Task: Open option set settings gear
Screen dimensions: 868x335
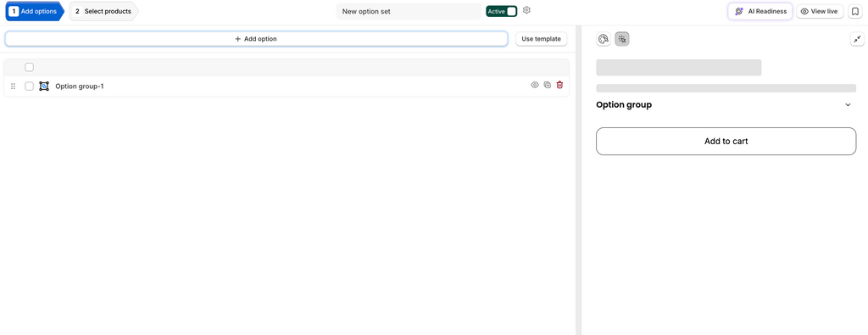Action: [x=526, y=10]
